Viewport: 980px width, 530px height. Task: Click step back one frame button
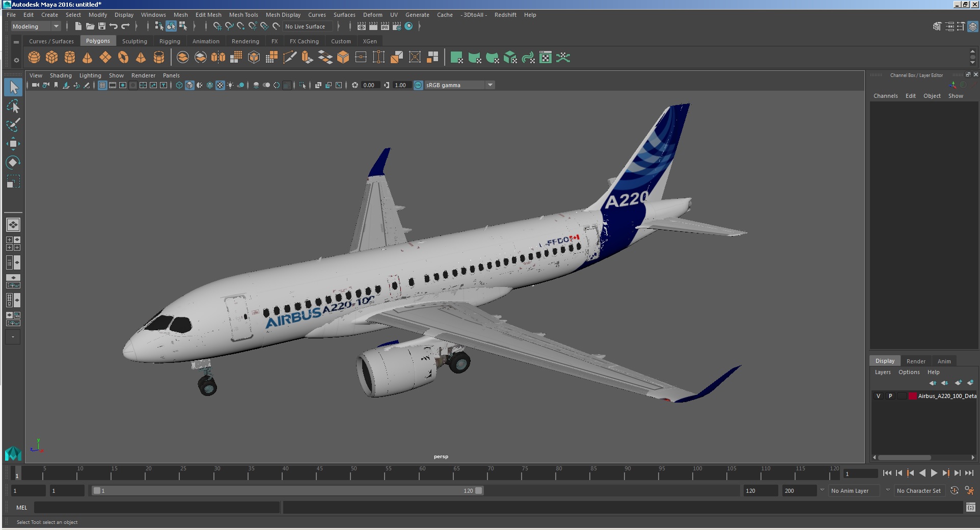(899, 473)
